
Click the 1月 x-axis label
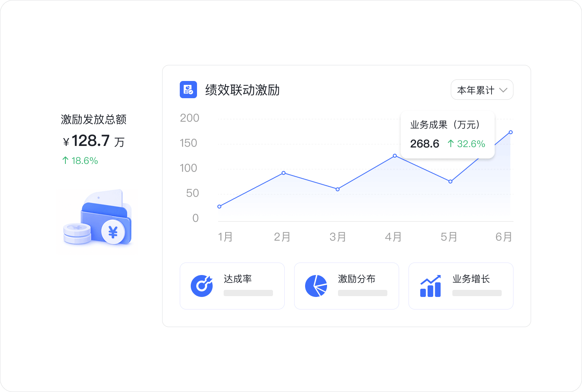(x=226, y=237)
